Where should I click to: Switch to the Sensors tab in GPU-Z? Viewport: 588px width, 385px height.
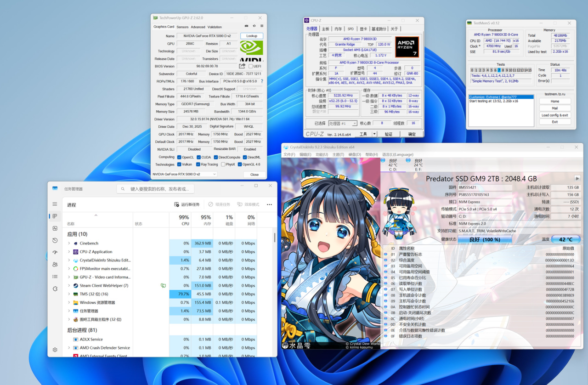coord(182,27)
